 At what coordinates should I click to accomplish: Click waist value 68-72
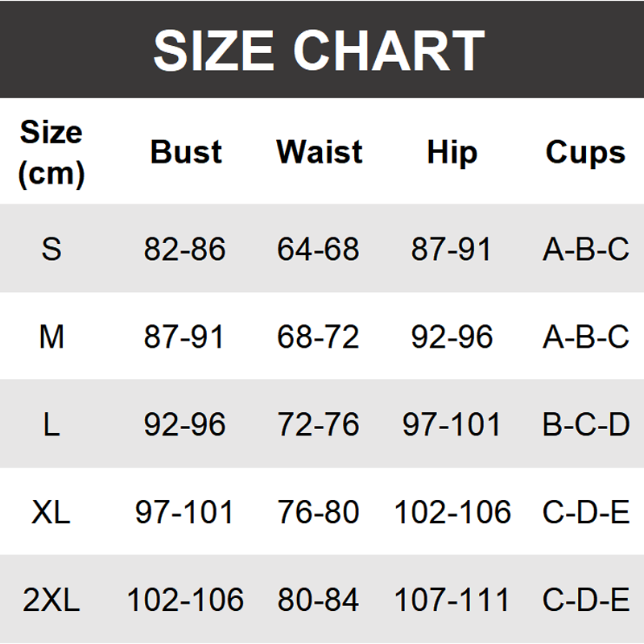(x=318, y=336)
